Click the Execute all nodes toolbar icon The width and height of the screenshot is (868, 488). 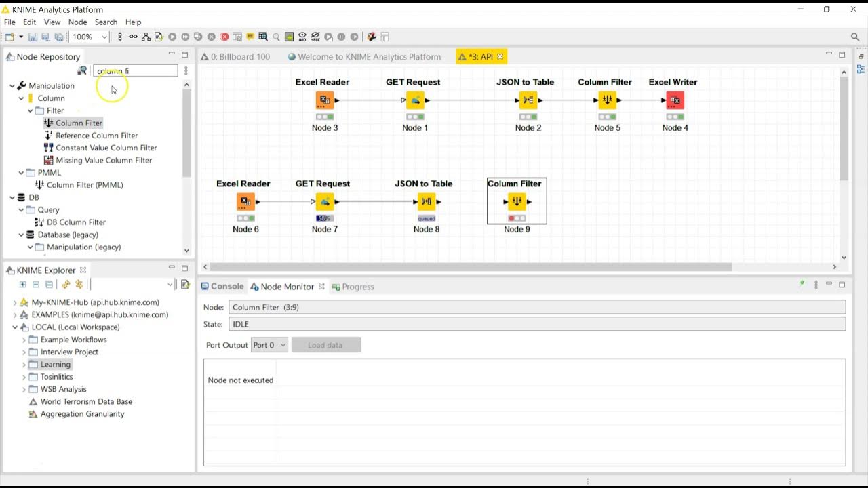(185, 37)
